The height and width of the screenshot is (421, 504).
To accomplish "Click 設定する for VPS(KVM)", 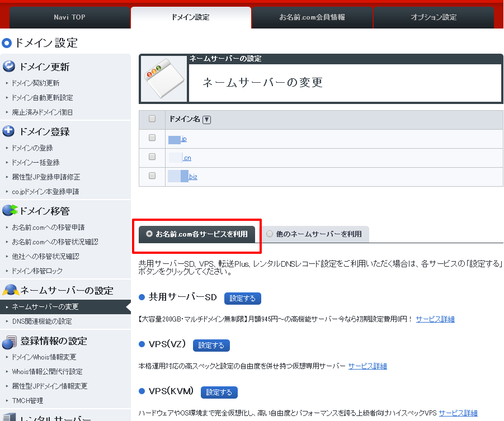I will [x=219, y=392].
